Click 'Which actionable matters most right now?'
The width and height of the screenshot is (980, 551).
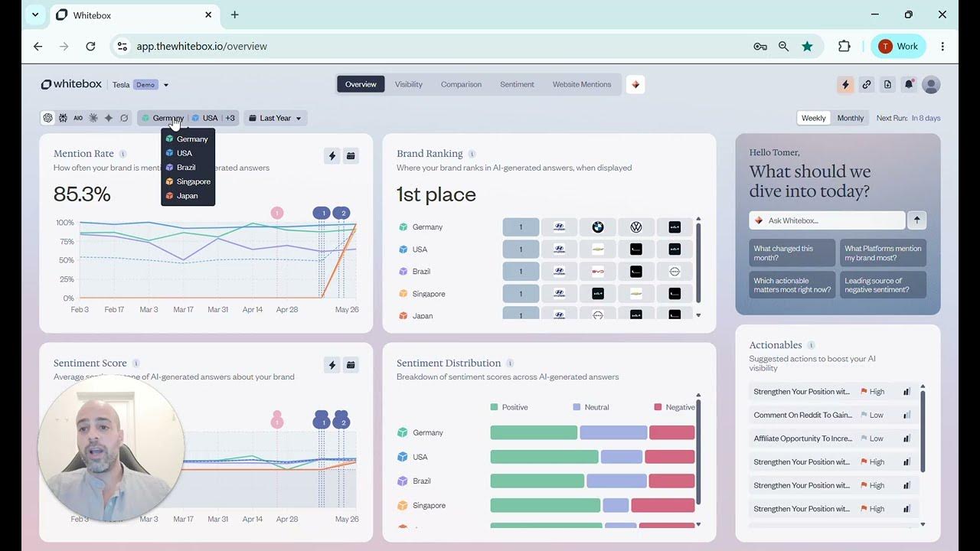click(x=792, y=285)
